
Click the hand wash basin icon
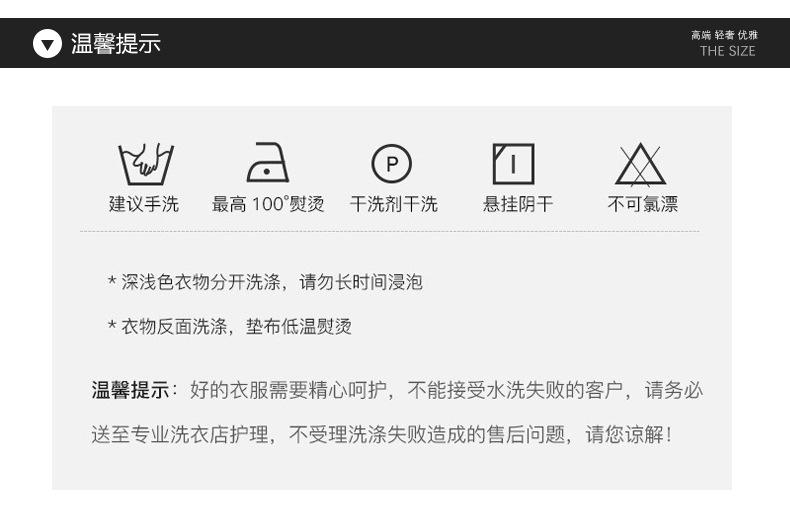click(146, 164)
